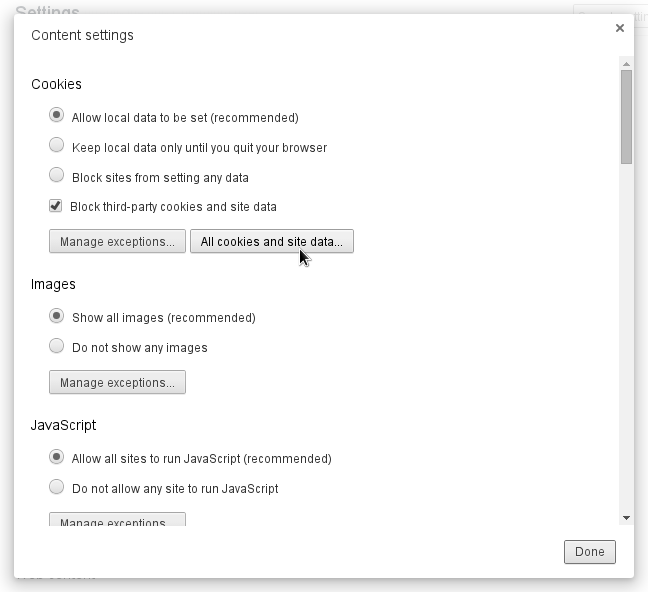Uncheck 'Block third-party cookies and site data'

tap(56, 206)
